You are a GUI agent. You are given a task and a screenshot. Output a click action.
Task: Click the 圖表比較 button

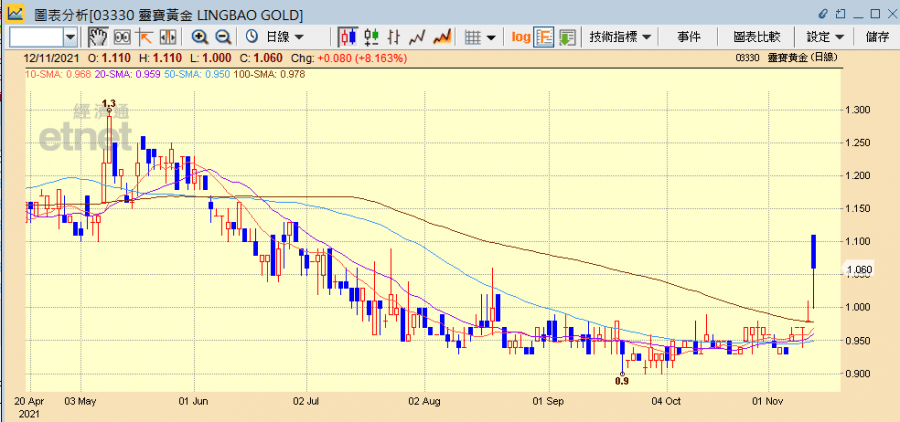pyautogui.click(x=756, y=37)
